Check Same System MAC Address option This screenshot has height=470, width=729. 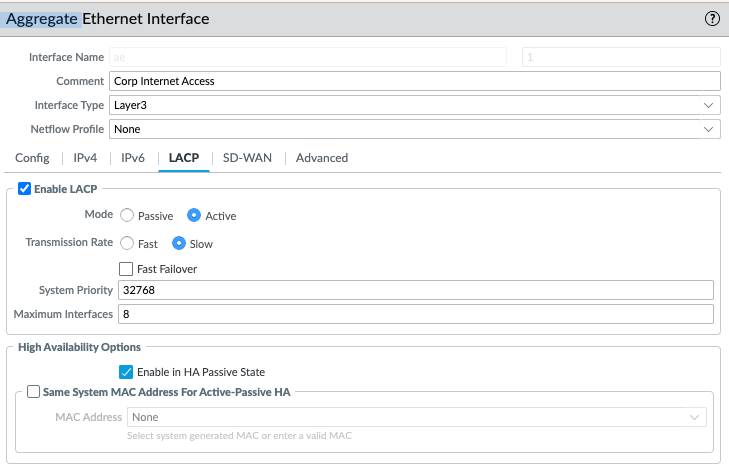pos(34,392)
